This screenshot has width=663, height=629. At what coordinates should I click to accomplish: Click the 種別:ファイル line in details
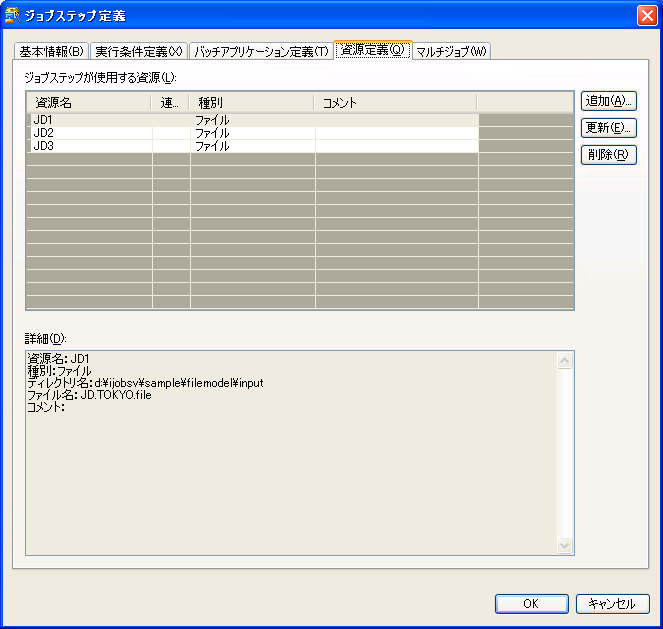[x=59, y=371]
